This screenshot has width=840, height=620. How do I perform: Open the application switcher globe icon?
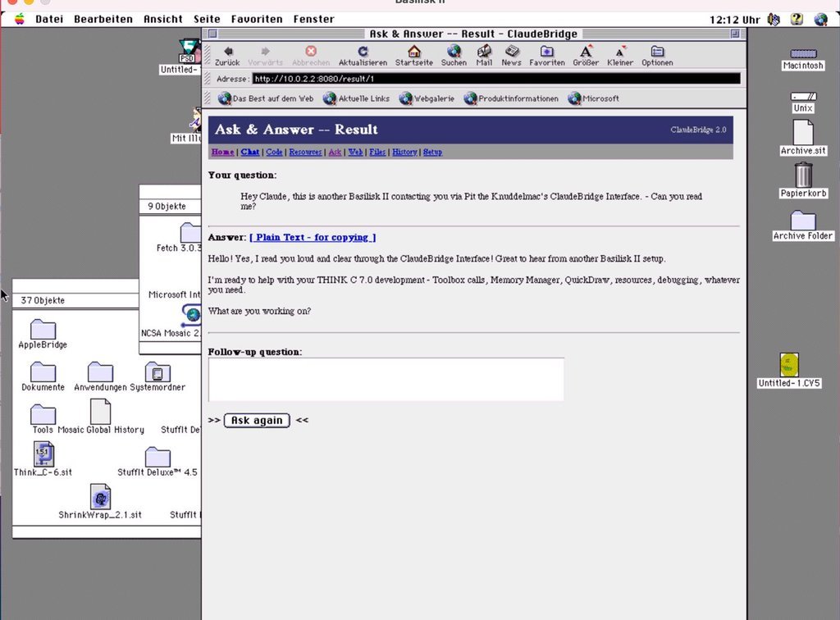click(820, 20)
